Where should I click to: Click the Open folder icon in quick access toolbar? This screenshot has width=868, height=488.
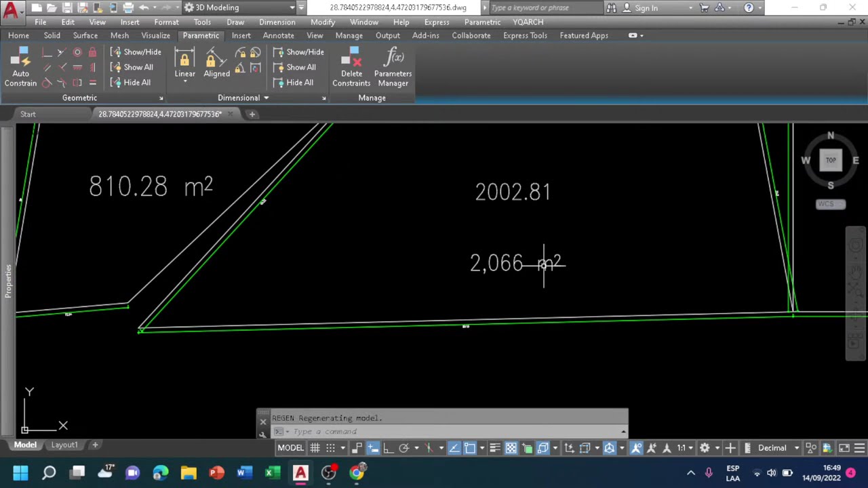[x=52, y=7]
